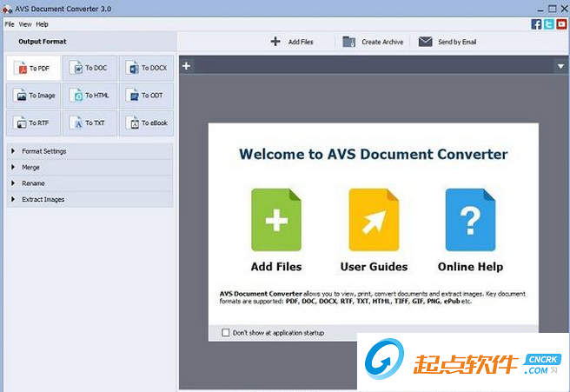Click the Create Archive toolbar label
The image size is (570, 392).
382,42
